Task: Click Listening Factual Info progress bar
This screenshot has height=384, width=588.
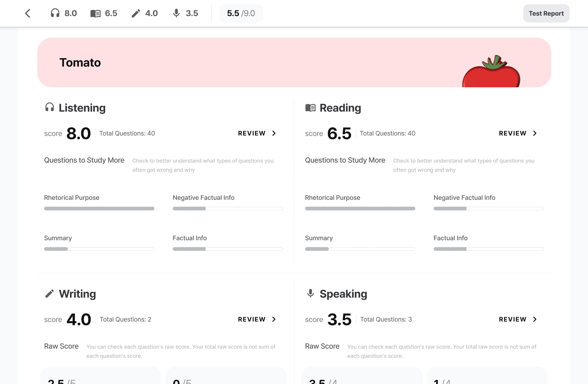Action: click(228, 249)
